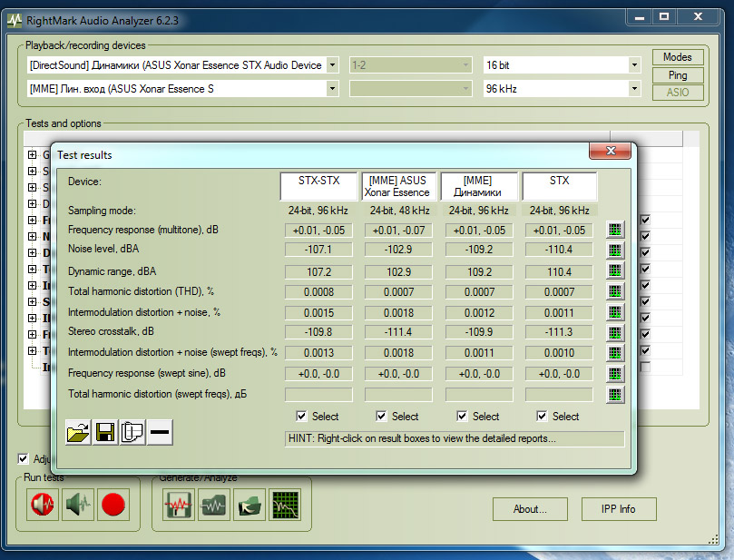Screen dimensions: 734x560
Task: Click the [MME] Динамики device name field
Action: tap(479, 186)
